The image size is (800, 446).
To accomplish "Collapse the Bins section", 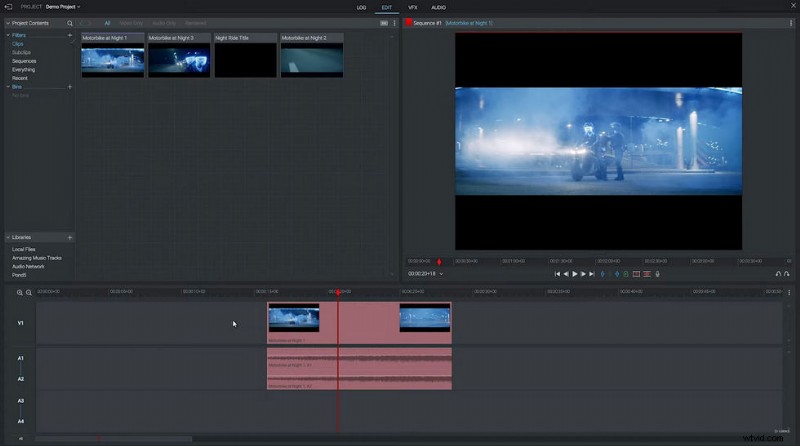I will pyautogui.click(x=8, y=87).
